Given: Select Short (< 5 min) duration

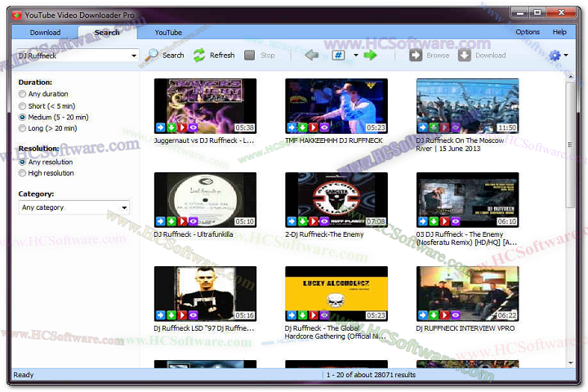Looking at the screenshot, I should pos(23,106).
